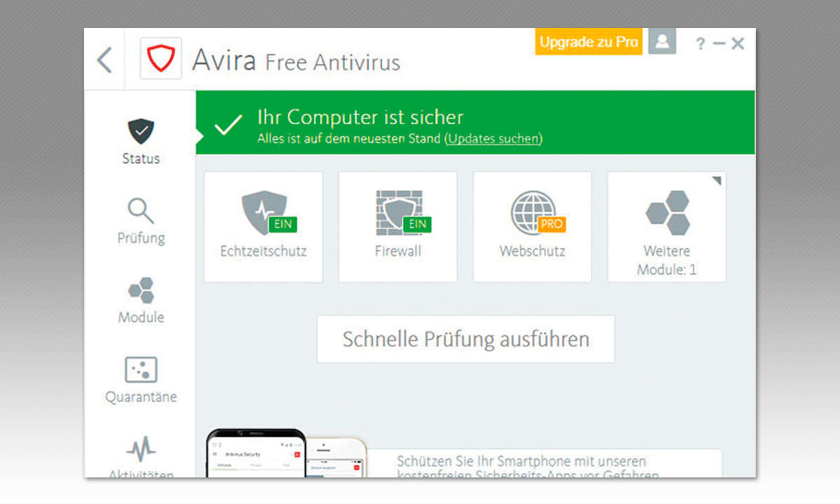Click Upgrade zu Pro button
The height and width of the screenshot is (504, 840).
tap(589, 42)
